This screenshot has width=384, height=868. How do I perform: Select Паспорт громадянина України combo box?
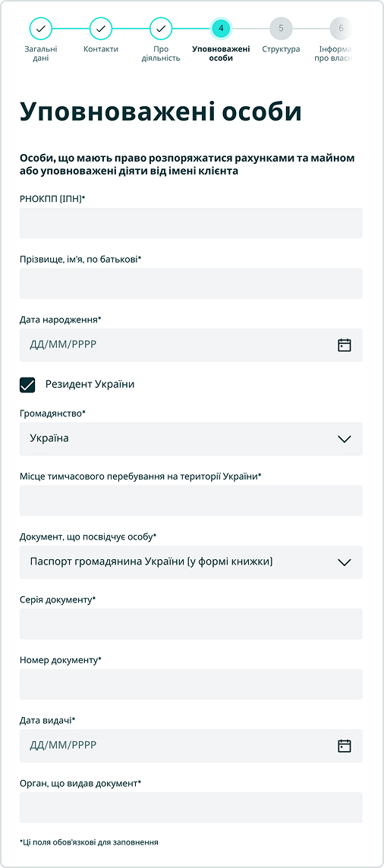point(191,562)
